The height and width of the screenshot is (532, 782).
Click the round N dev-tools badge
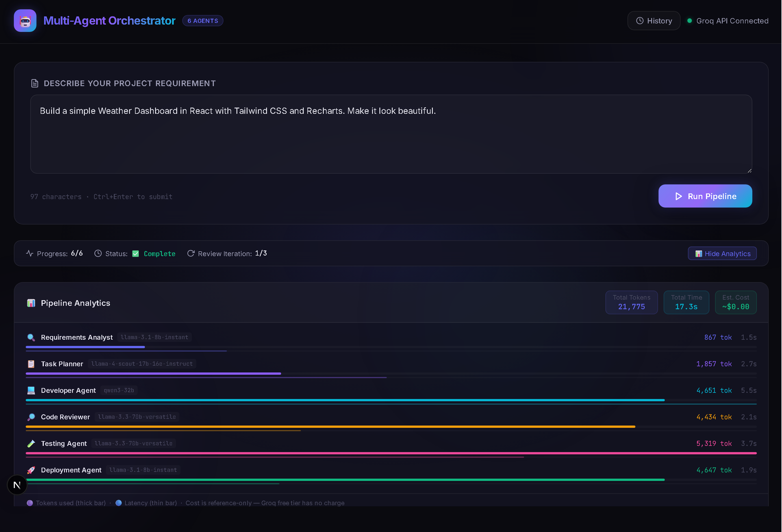[17, 485]
